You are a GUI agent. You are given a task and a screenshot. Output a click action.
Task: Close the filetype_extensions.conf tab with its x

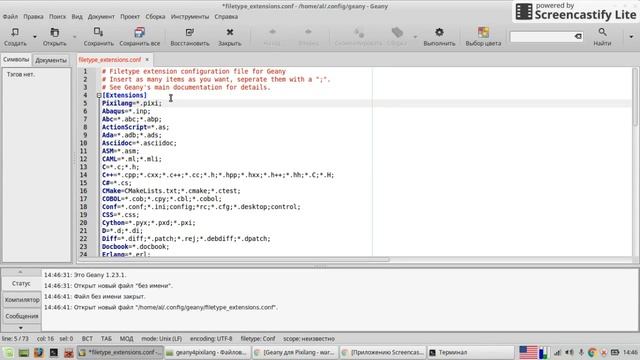tap(147, 60)
